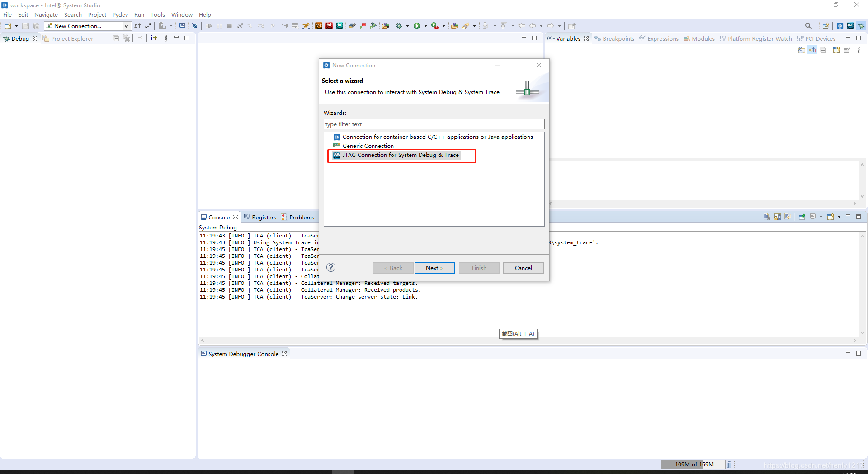
Task: Toggle Show Logical Structure in Variables view
Action: 812,50
